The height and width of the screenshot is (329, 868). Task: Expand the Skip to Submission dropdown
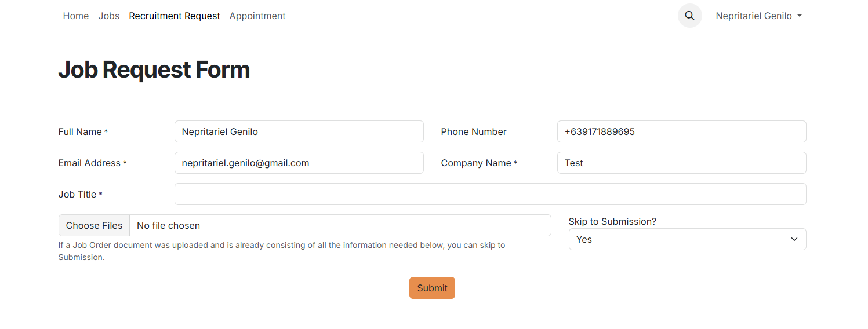[687, 239]
